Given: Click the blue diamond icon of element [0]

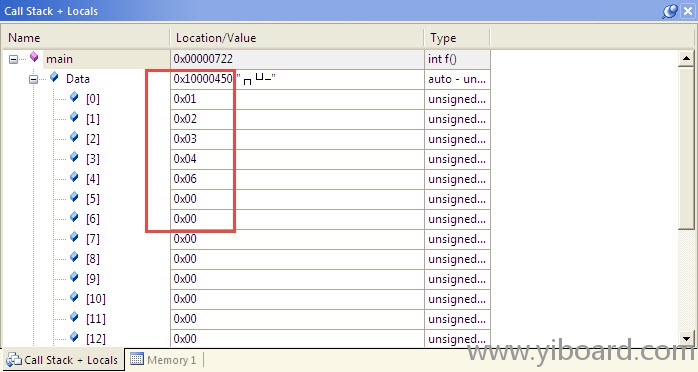Looking at the screenshot, I should click(x=74, y=97).
